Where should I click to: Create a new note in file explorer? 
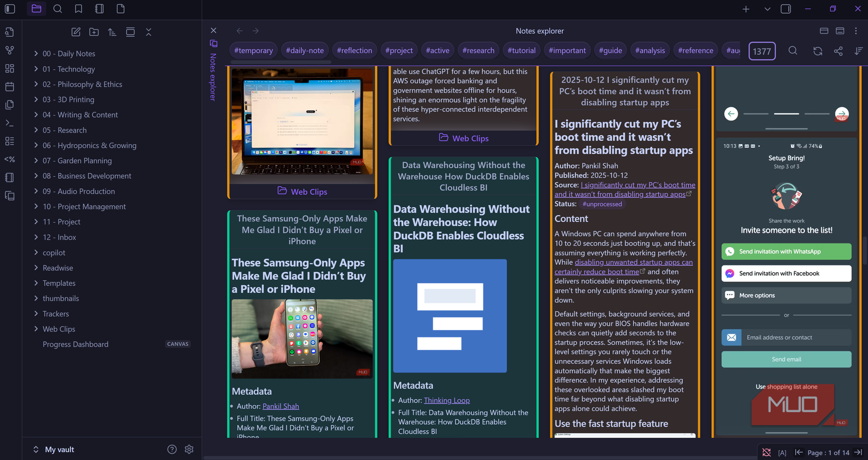click(76, 32)
